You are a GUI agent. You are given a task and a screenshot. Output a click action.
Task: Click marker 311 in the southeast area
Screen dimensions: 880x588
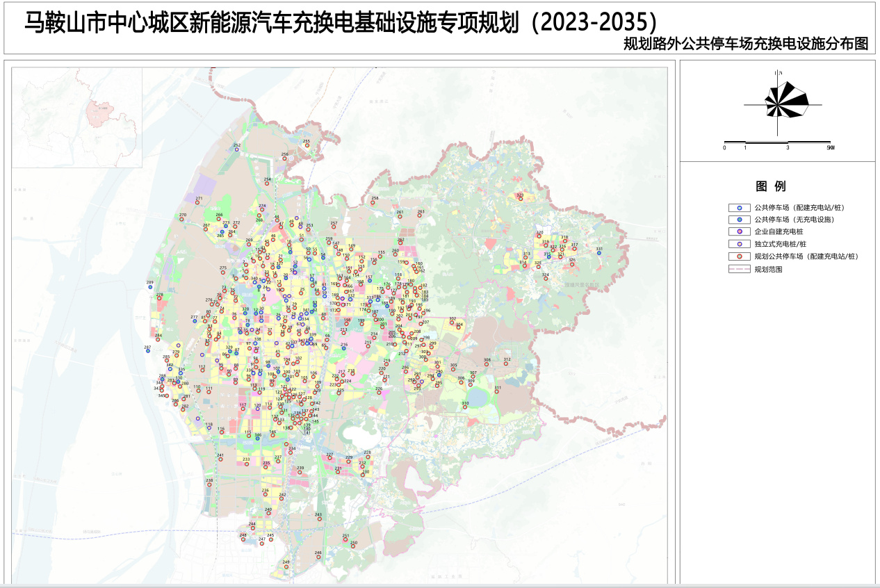point(498,392)
